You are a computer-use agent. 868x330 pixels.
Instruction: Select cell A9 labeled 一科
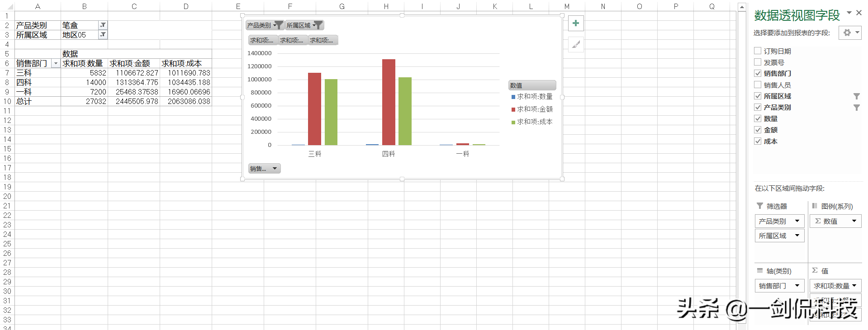pos(38,92)
